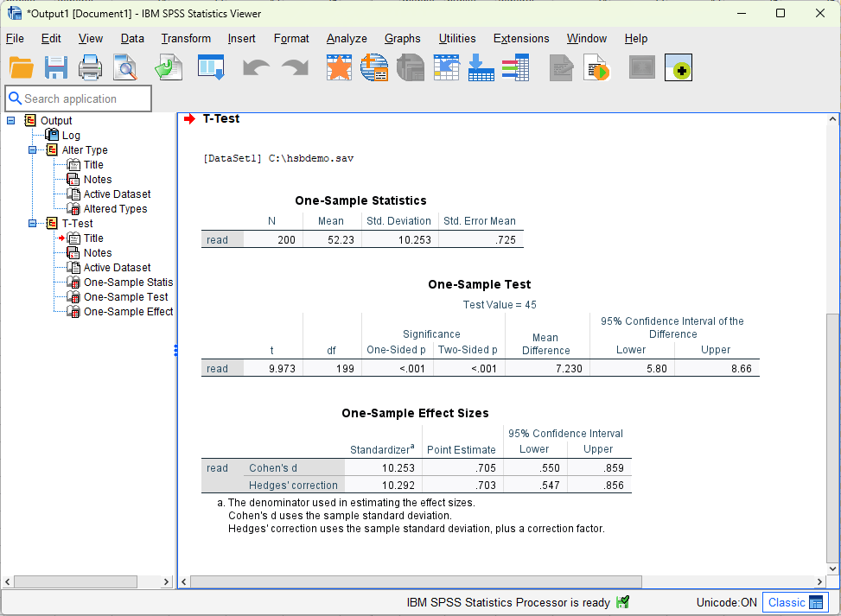The width and height of the screenshot is (841, 616).
Task: Open Print Preview from the toolbar
Action: coord(125,67)
